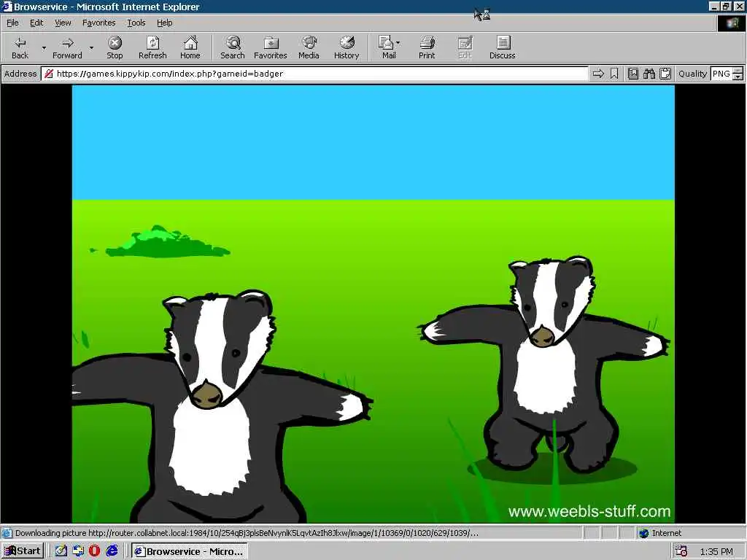Click the 1:35 PM taskbar clock
This screenshot has width=747, height=560.
tap(716, 551)
